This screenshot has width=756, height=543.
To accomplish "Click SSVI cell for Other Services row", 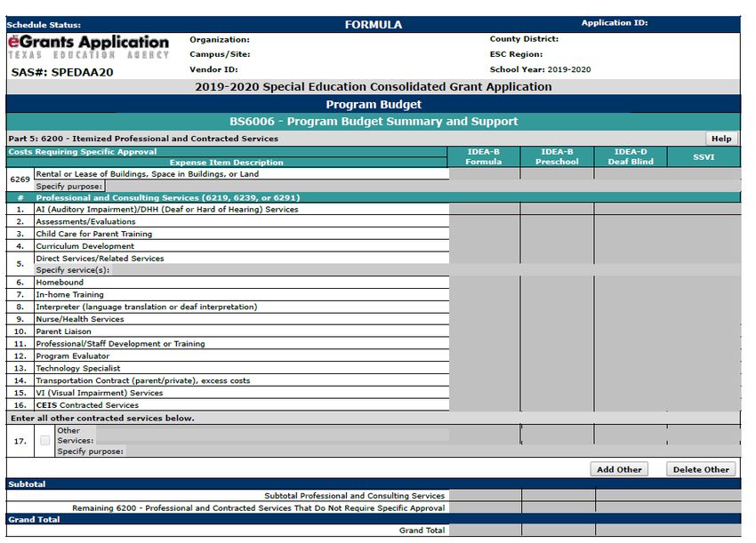I will click(704, 435).
